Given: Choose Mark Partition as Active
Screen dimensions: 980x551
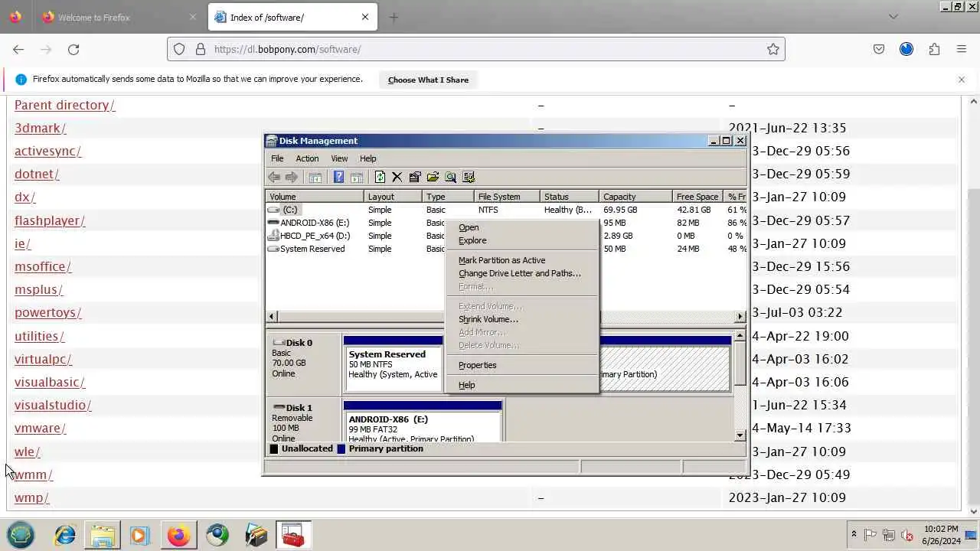Looking at the screenshot, I should pyautogui.click(x=521, y=260).
